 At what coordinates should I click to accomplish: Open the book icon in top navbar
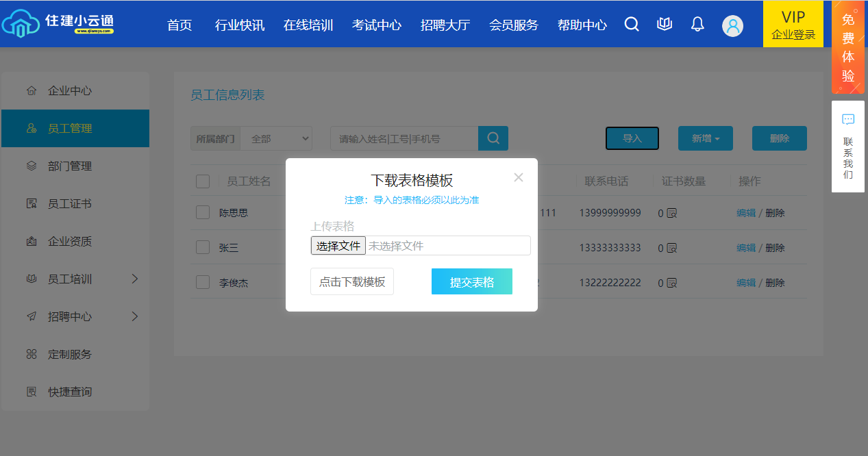[664, 25]
